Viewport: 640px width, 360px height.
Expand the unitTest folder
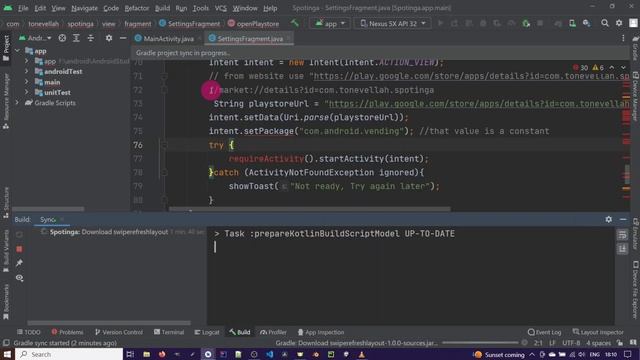(27, 93)
